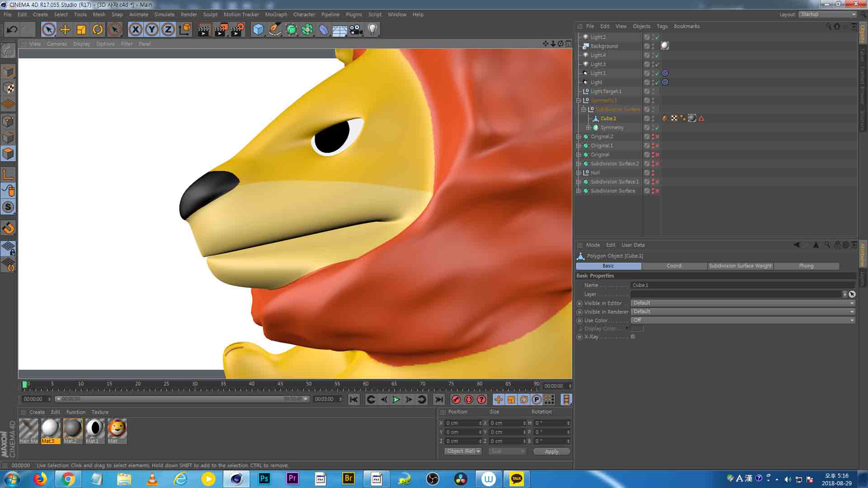This screenshot has width=868, height=488.
Task: Add a Subdivision Surface generator
Action: click(x=291, y=30)
